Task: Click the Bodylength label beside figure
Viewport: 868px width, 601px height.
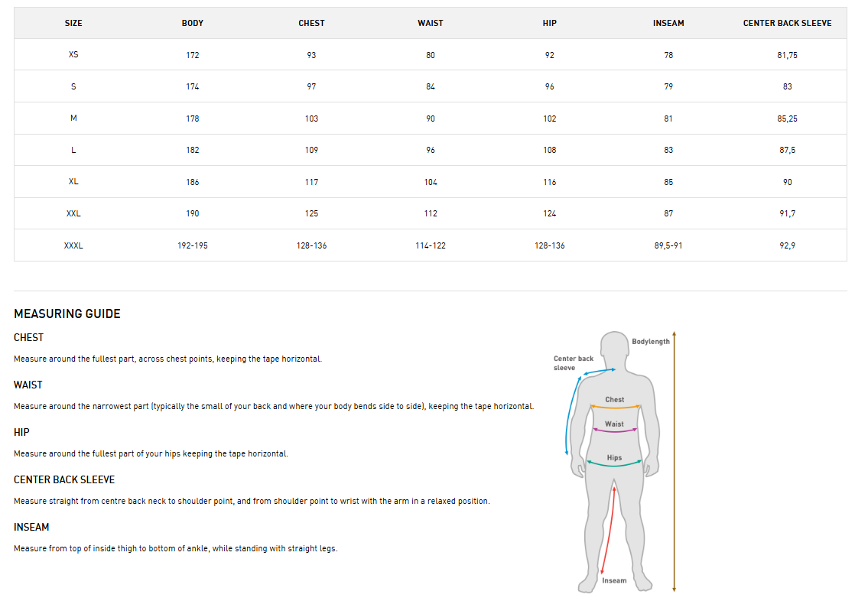Action: (x=651, y=341)
